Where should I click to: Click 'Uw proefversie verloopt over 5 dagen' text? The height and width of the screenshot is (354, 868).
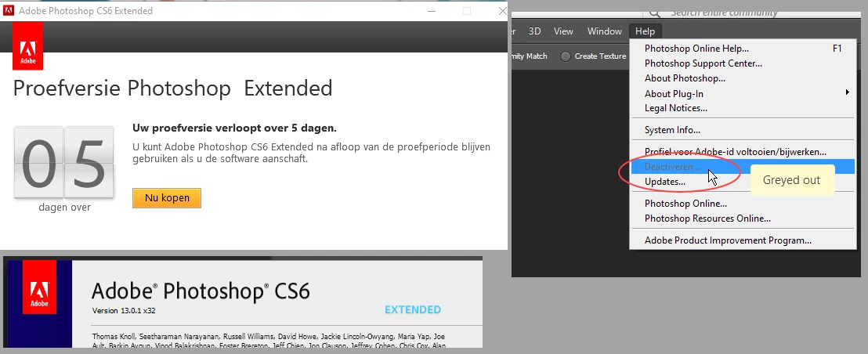(x=234, y=128)
